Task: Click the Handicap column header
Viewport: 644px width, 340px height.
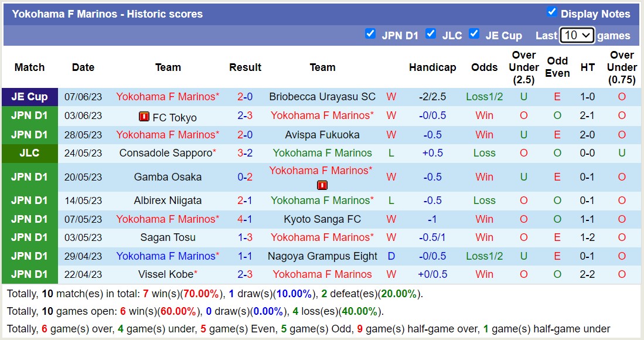Action: tap(432, 67)
